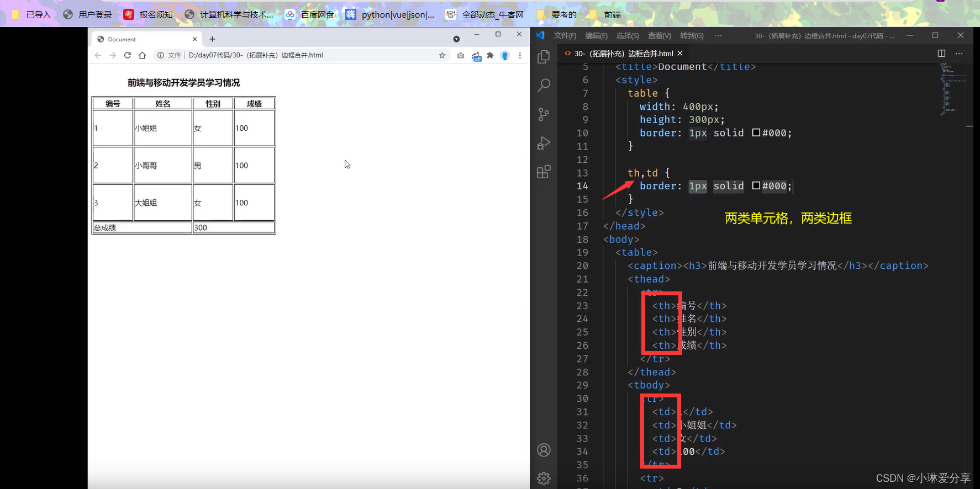Click the Chrome address bar URL
Screen dimensions: 980x489
pyautogui.click(x=256, y=55)
